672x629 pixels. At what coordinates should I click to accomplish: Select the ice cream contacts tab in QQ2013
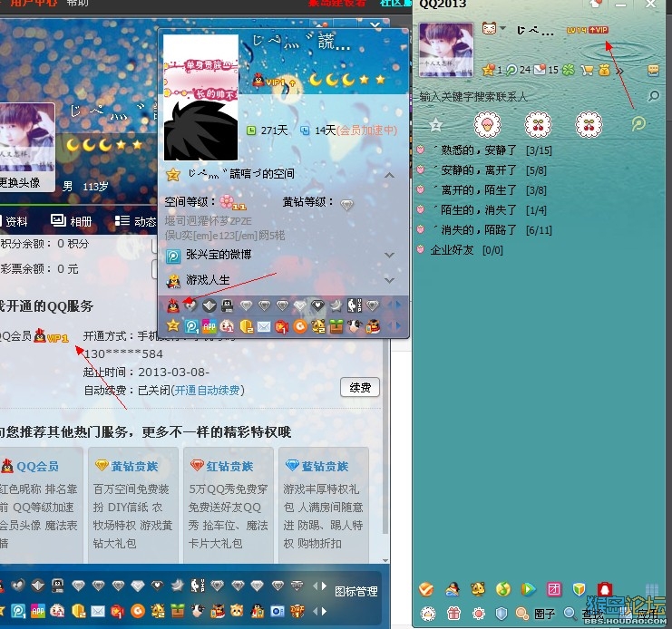point(487,125)
